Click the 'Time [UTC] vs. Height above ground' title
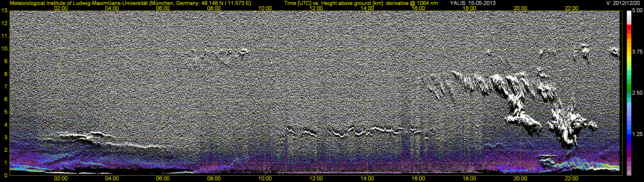644x182 pixels. (x=361, y=3)
